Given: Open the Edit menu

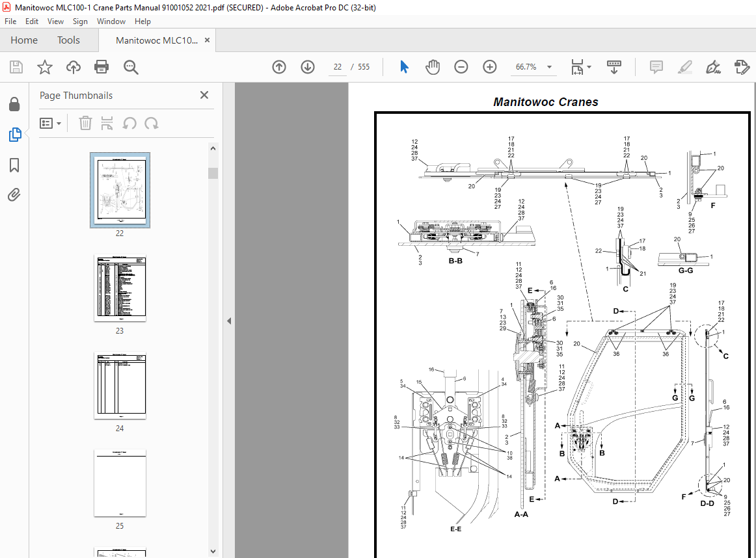Looking at the screenshot, I should (x=32, y=21).
